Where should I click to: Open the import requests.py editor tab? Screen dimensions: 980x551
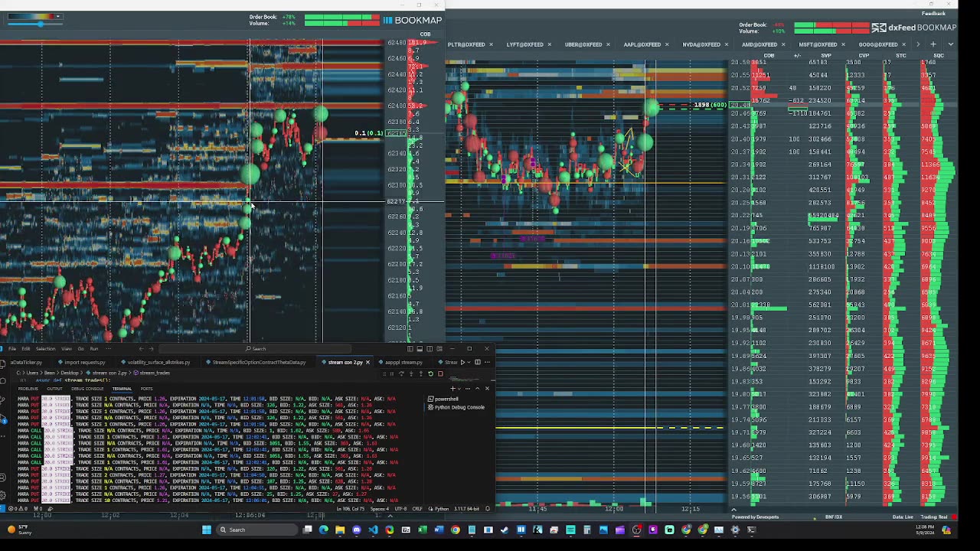coord(81,362)
